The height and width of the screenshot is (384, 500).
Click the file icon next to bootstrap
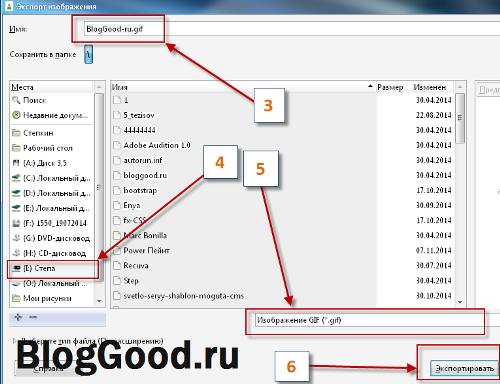click(117, 190)
